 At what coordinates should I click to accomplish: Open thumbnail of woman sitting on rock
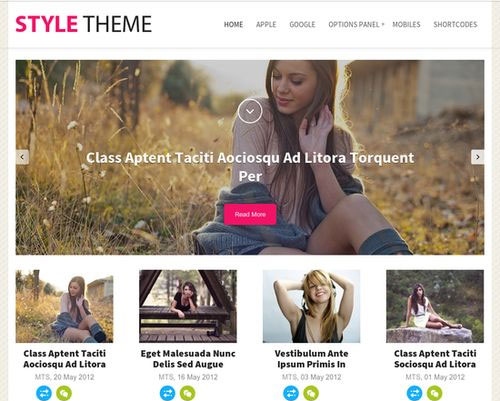[x=435, y=306]
